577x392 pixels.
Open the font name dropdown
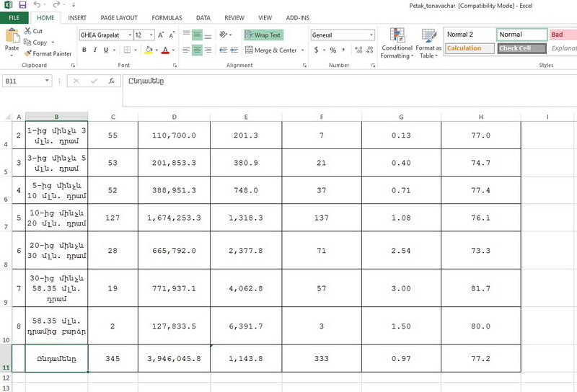coord(129,35)
